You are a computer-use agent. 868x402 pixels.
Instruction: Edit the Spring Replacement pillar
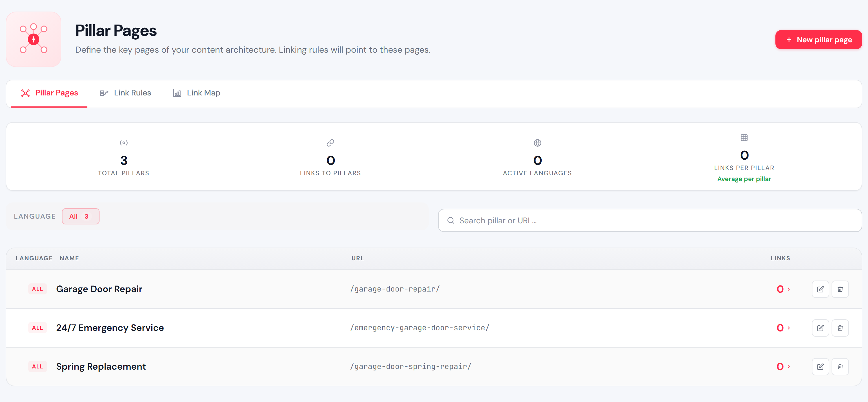click(820, 367)
